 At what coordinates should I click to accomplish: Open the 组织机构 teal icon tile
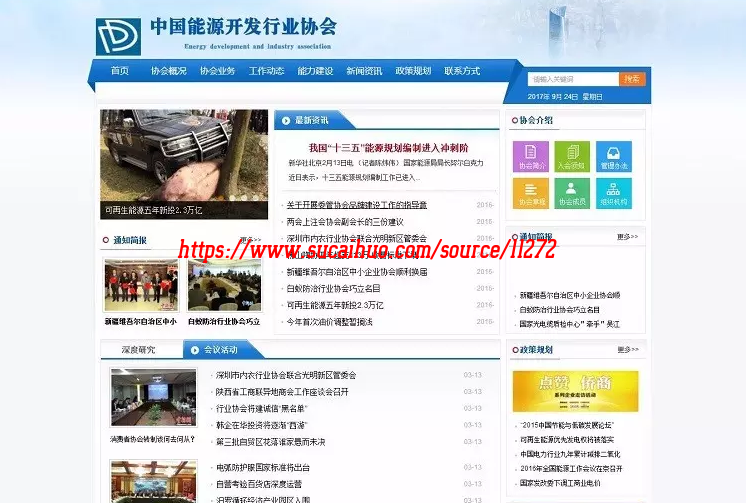click(x=614, y=193)
